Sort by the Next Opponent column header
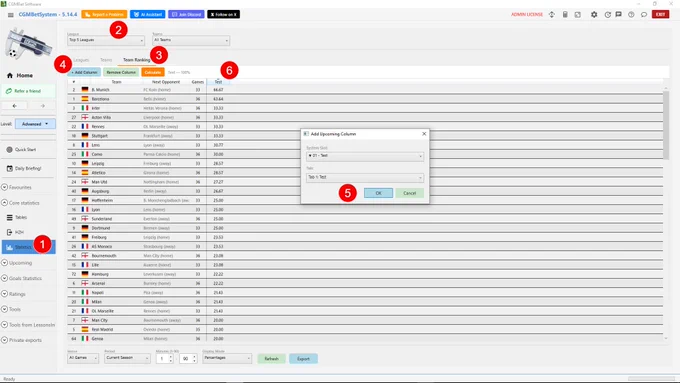Image resolution: width=680 pixels, height=383 pixels. coord(166,82)
